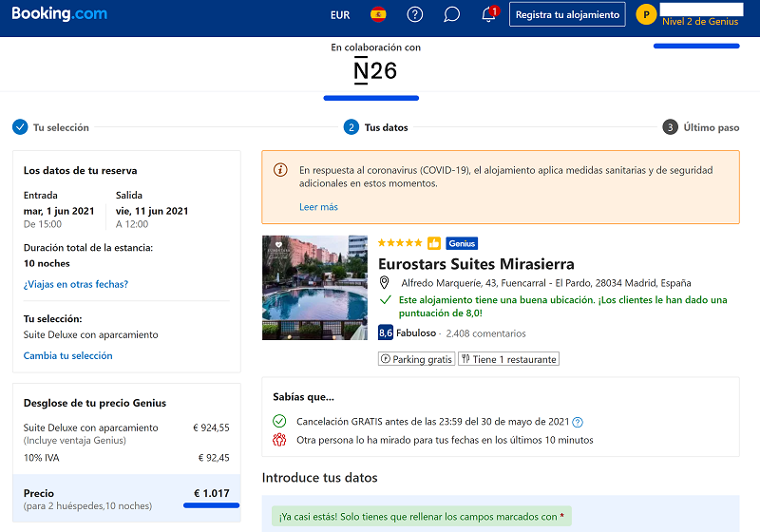The height and width of the screenshot is (532, 760).
Task: Click the ¡Ya casi estás! green notice
Action: point(421,517)
